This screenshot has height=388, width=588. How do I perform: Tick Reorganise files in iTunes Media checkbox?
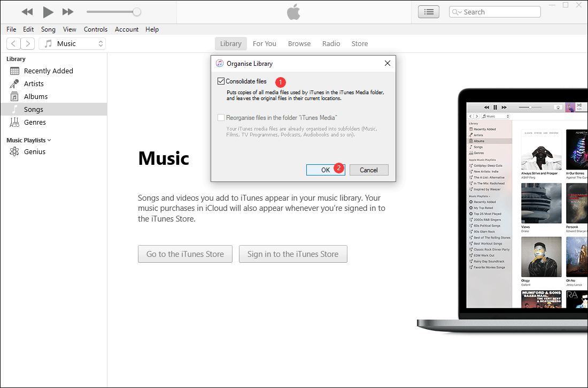point(221,118)
